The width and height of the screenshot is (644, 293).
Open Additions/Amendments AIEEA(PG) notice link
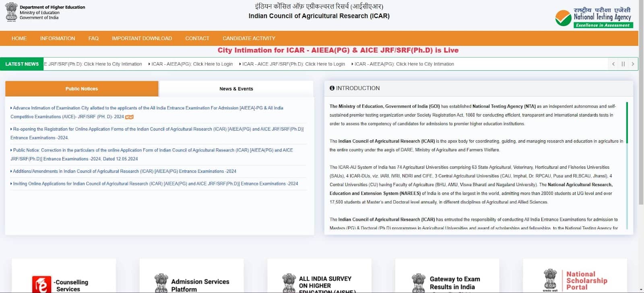coord(123,171)
